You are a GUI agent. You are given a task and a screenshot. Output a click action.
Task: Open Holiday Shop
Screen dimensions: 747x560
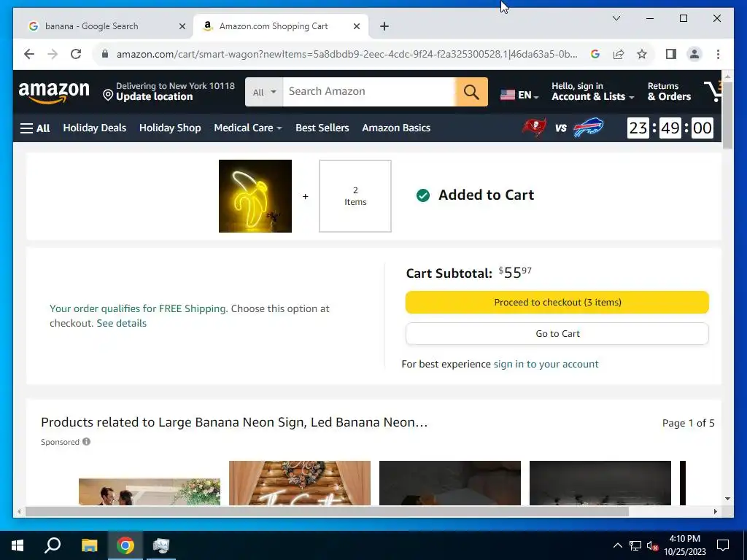pos(169,128)
